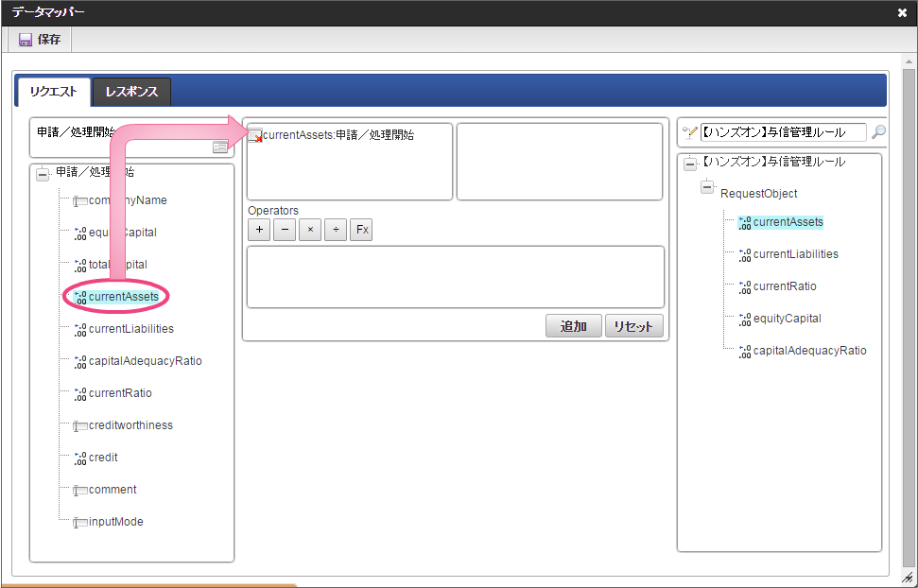Screen dimensions: 918x588
Task: Select capitalAdequacyRatio under RequestObject
Action: 809,351
